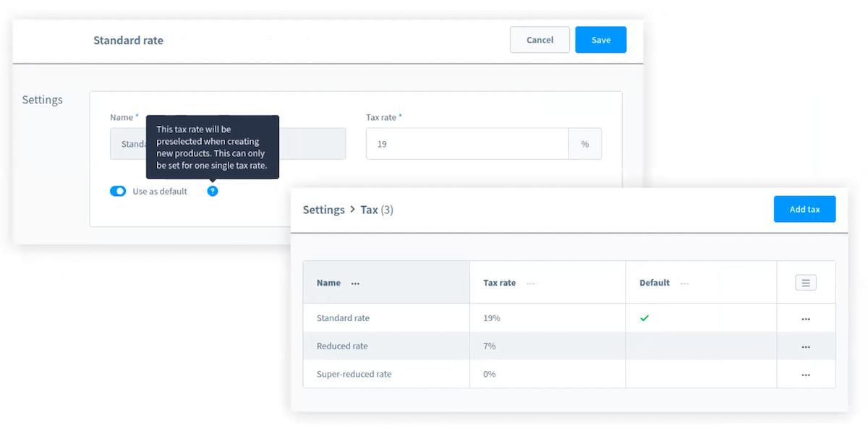Click the Tax rate column header

click(x=548, y=283)
